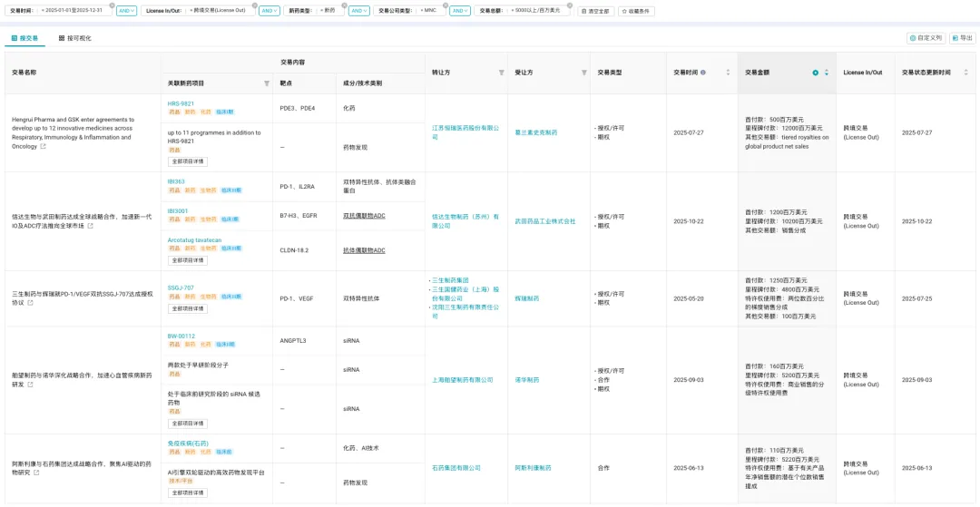Remove the 交易时间 filter condition

[x=111, y=5]
